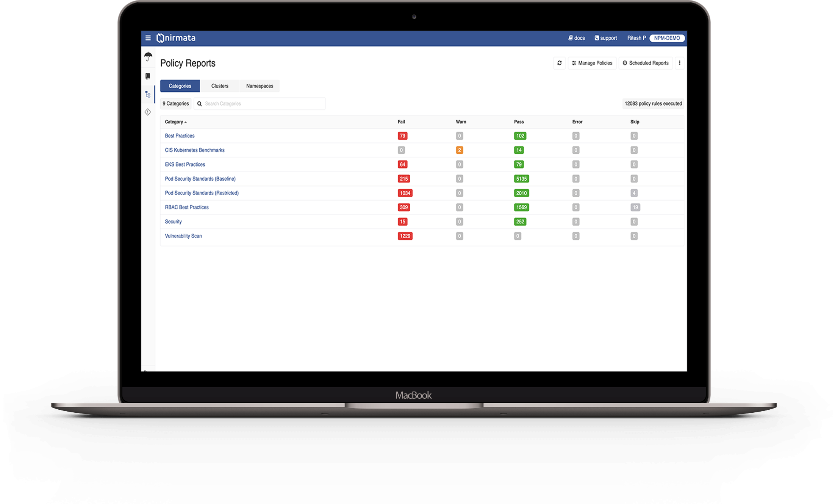Select RBAC Best Practices category
The height and width of the screenshot is (504, 835).
tap(187, 207)
